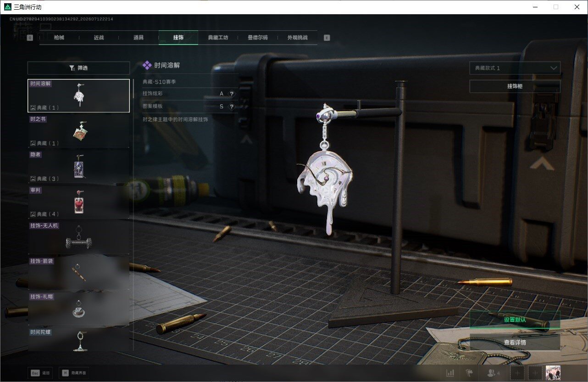Switch to the 枪械 tab
Screen dimensions: 588x382
(x=59, y=38)
